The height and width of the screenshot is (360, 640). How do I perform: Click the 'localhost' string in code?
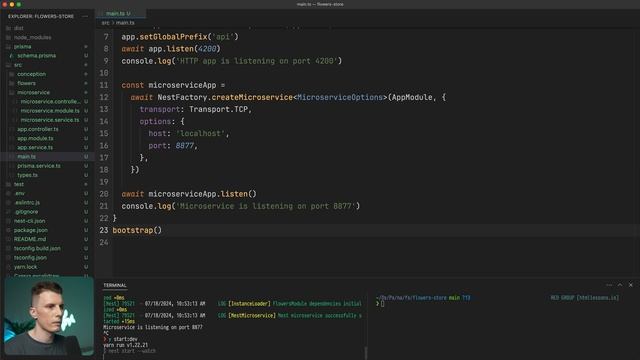coord(200,133)
